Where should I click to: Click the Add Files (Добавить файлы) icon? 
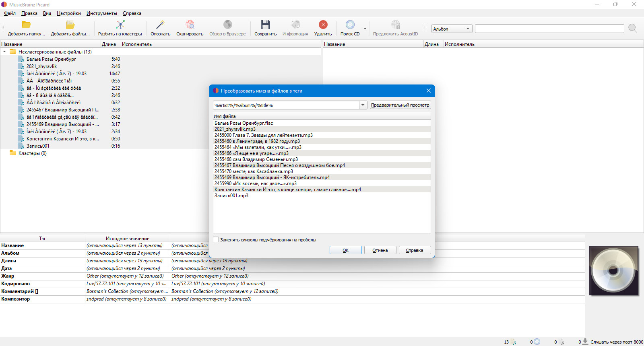click(x=70, y=25)
